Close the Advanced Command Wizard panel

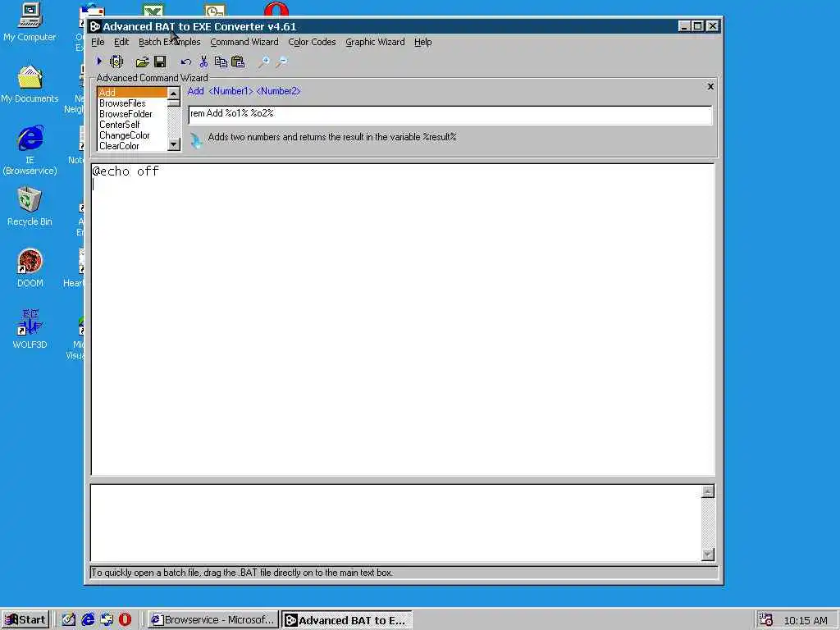710,86
